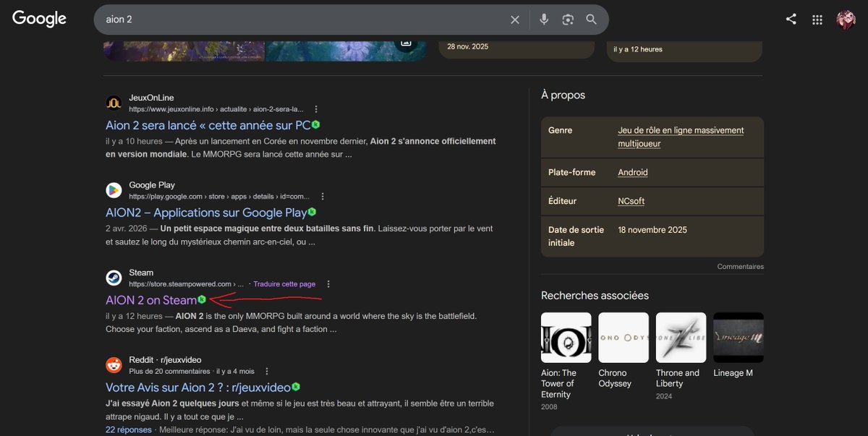Open Aion: The Tower of Eternity thumbnail
This screenshot has height=436, width=868.
pyautogui.click(x=566, y=338)
